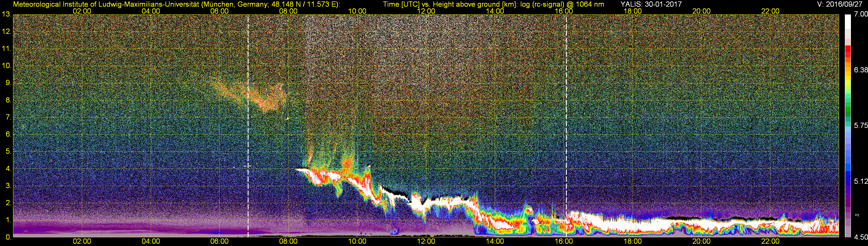The height and width of the screenshot is (246, 868).
Task: Click the '6.38' color scale value
Action: point(861,70)
